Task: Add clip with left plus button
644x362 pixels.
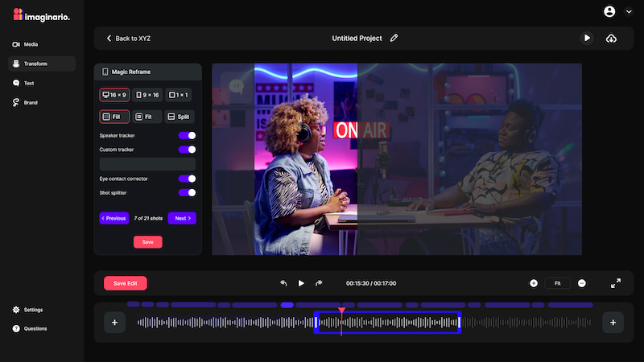Action: pyautogui.click(x=114, y=323)
